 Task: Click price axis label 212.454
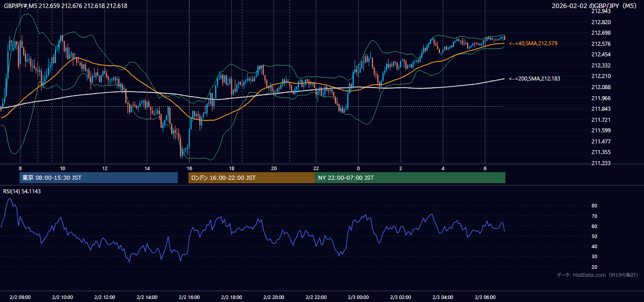[x=601, y=54]
